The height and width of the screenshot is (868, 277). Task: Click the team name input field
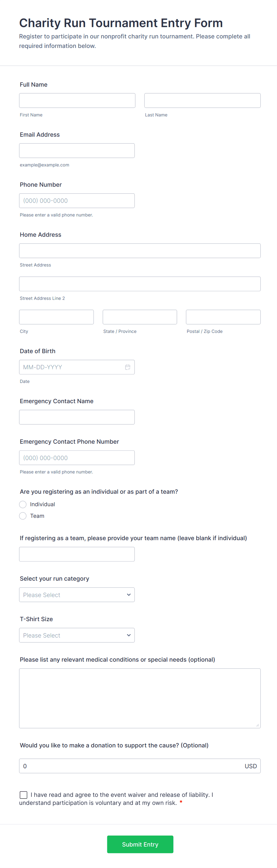point(77,554)
